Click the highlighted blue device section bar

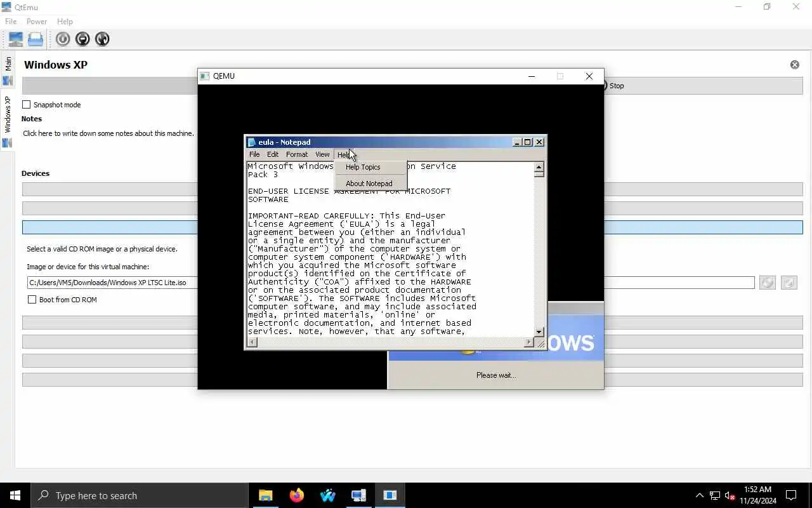pyautogui.click(x=412, y=227)
